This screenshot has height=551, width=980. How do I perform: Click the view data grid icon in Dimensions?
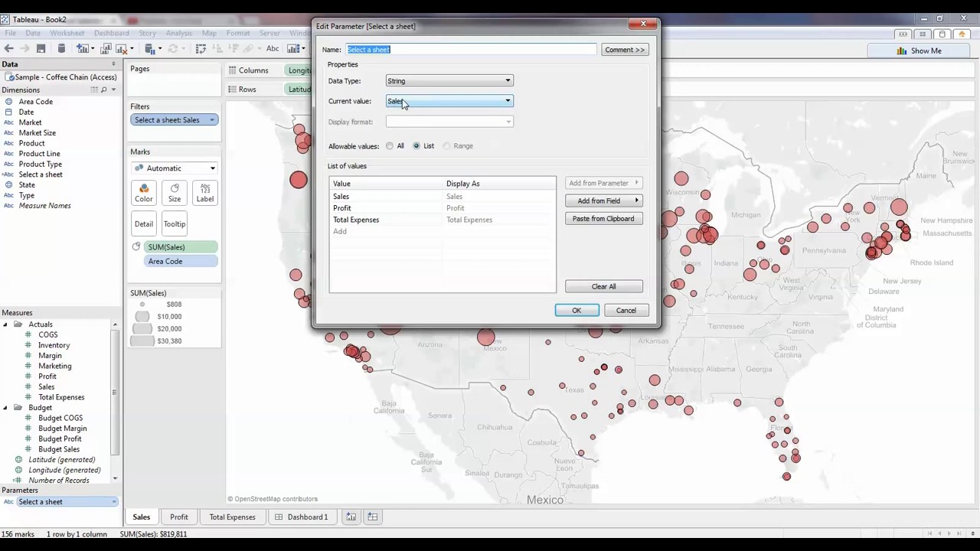click(x=94, y=90)
